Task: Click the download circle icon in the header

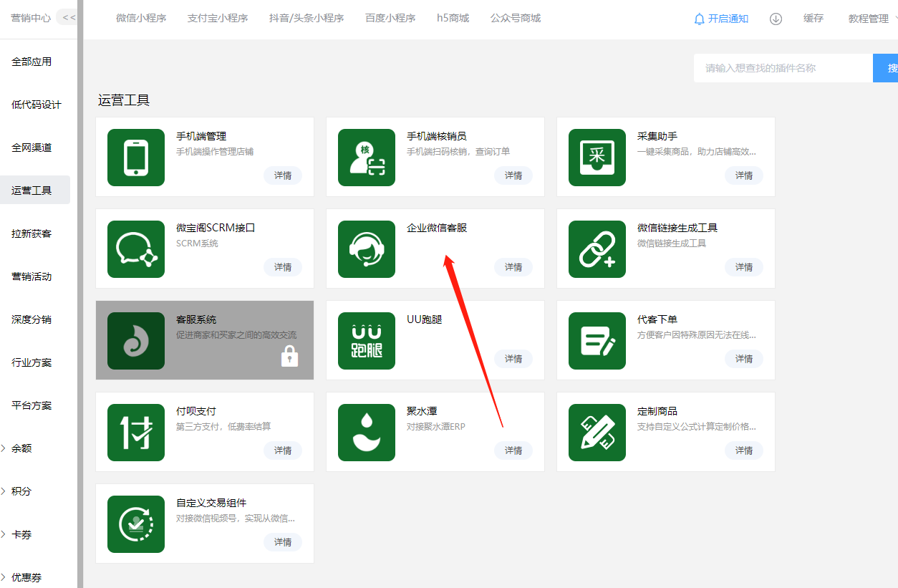Action: 776,19
